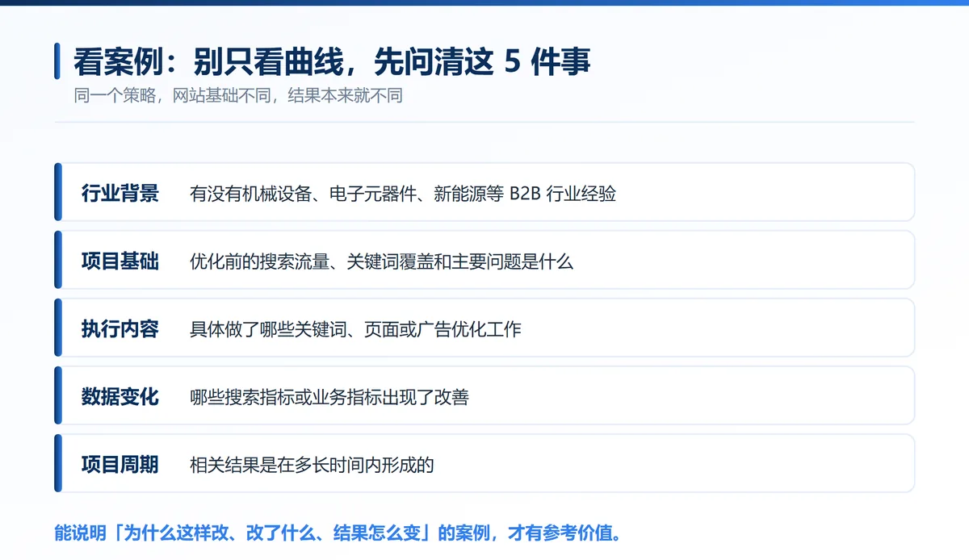Click the subtitle '同一个策略，网站基础不同，结果本来就不同'
This screenshot has height=560, width=969.
(238, 96)
